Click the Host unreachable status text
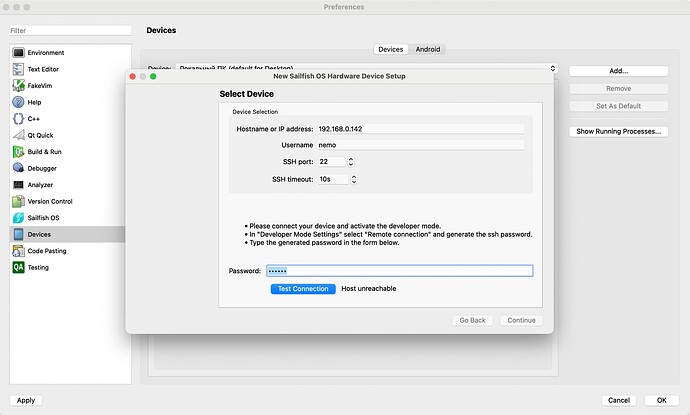 click(x=369, y=289)
